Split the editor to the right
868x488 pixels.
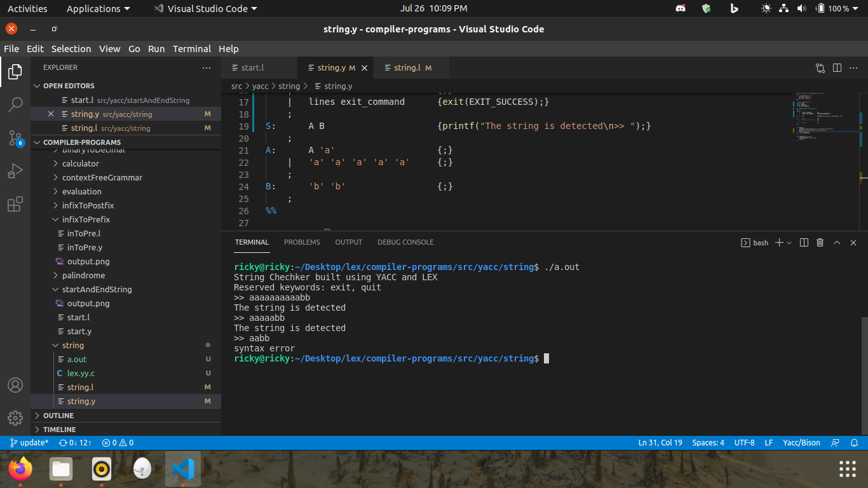(x=837, y=67)
